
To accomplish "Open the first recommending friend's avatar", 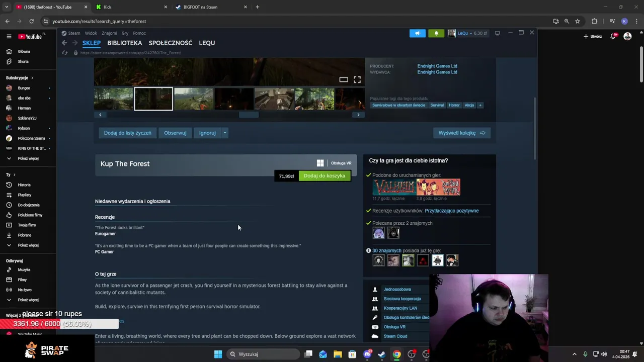I will [x=378, y=233].
